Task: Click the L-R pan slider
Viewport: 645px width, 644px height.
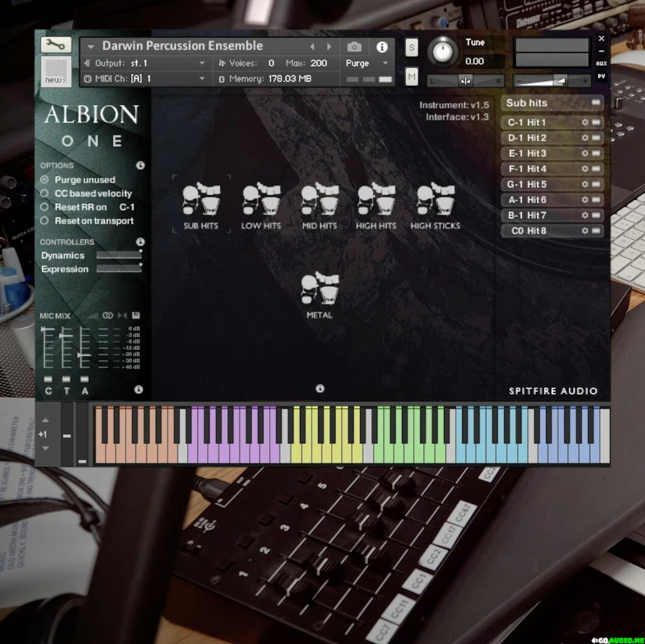Action: tap(465, 81)
